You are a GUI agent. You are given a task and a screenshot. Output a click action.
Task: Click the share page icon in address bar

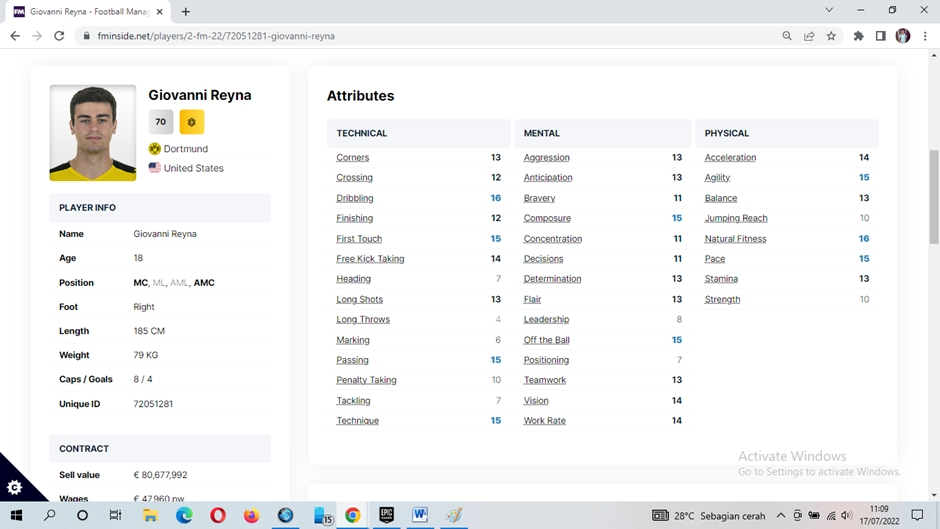pyautogui.click(x=809, y=36)
